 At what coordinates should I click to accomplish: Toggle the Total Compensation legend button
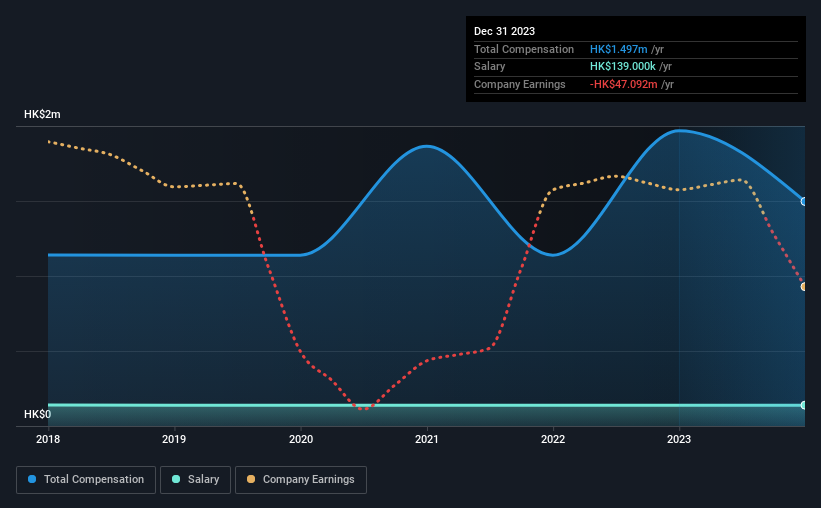click(x=86, y=480)
